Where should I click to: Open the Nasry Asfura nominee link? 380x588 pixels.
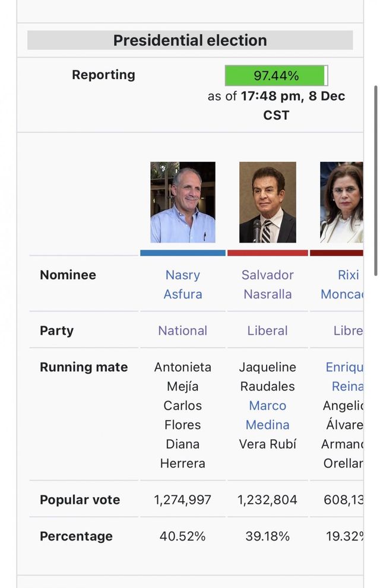(183, 284)
